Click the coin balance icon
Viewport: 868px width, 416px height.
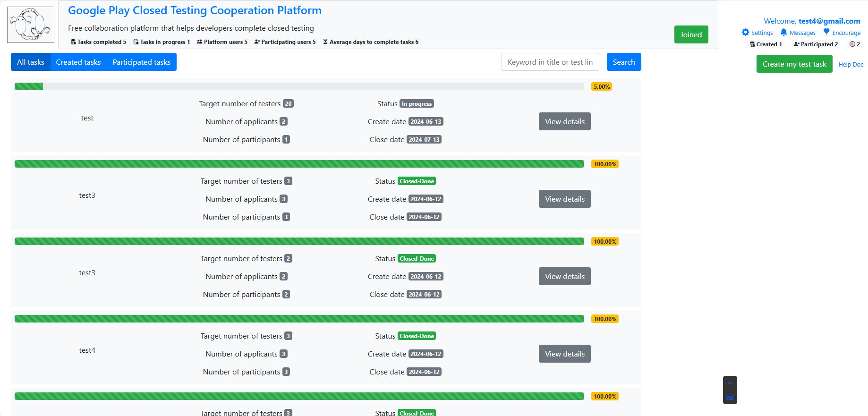(x=852, y=44)
